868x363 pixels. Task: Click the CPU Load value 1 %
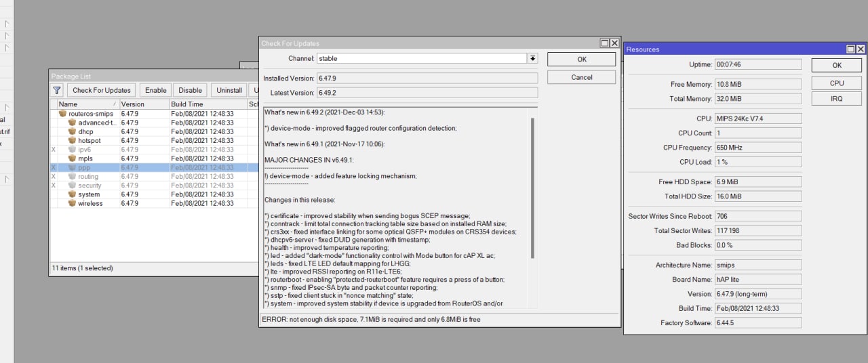pyautogui.click(x=758, y=162)
